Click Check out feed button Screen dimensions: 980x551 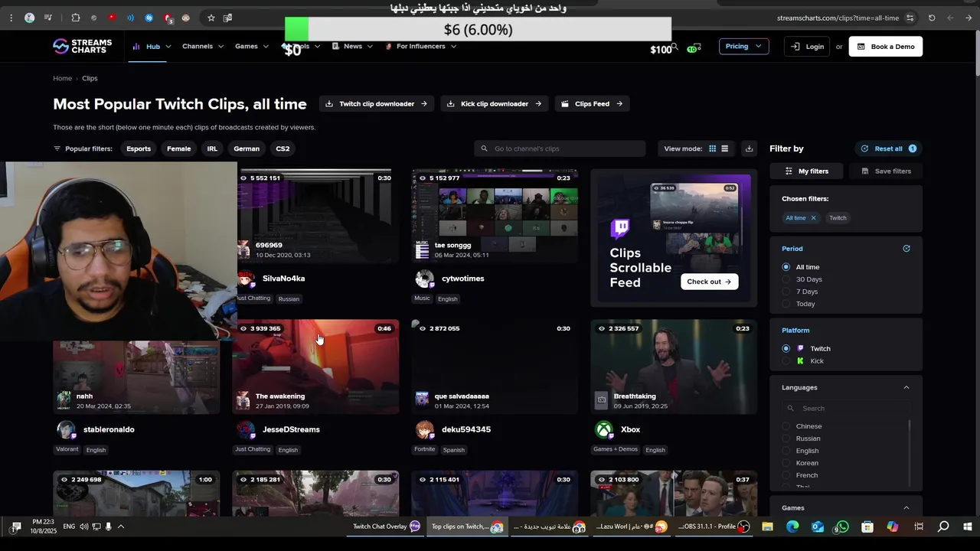(x=710, y=282)
